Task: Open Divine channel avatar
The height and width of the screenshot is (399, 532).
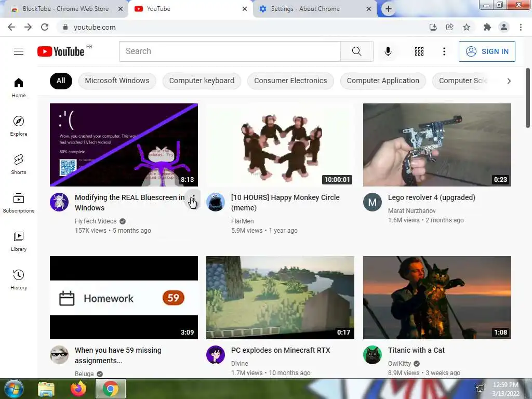Action: point(216,354)
